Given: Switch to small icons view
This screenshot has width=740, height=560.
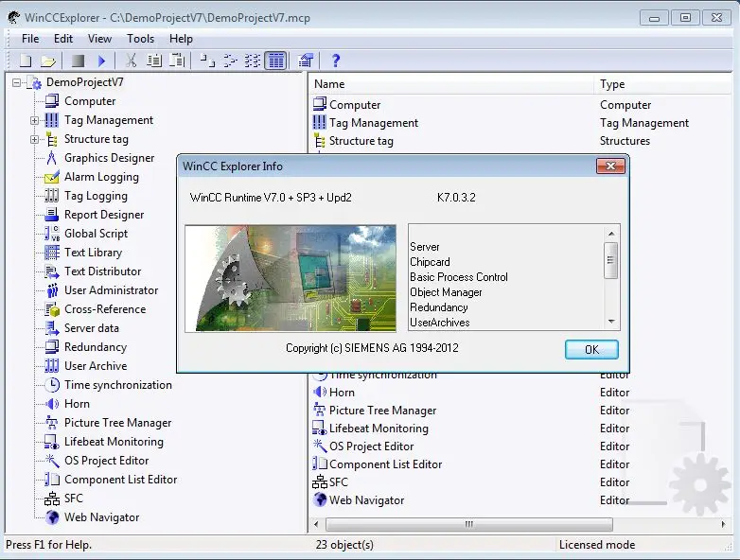Looking at the screenshot, I should click(230, 61).
